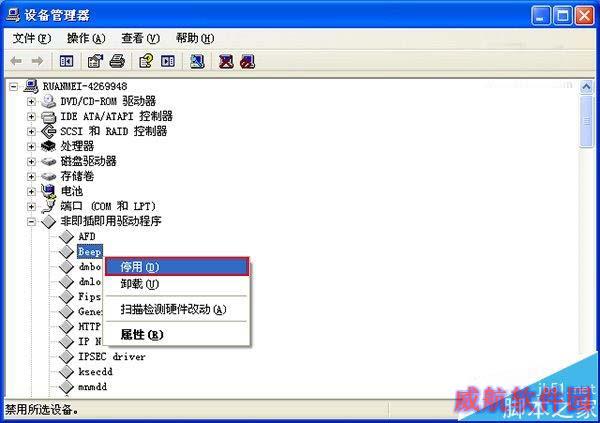Click the 非即插即用驱动程序 diamond icon
Screen dimensions: 600x423
(x=48, y=221)
